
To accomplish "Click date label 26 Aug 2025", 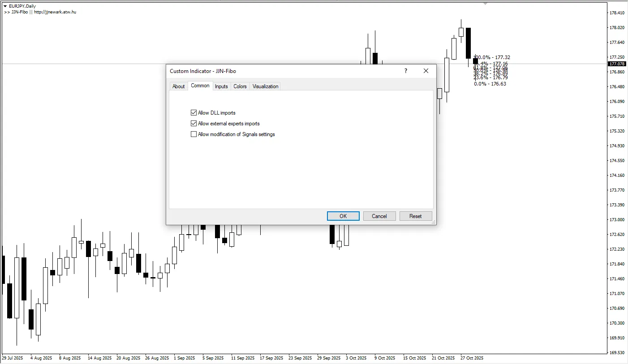I will (157, 358).
